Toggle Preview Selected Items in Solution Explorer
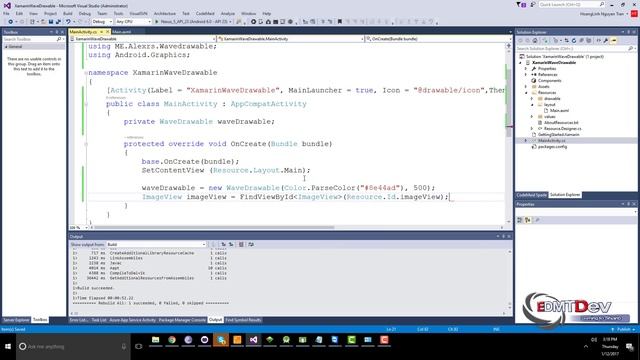The width and height of the screenshot is (640, 360). pyautogui.click(x=614, y=40)
